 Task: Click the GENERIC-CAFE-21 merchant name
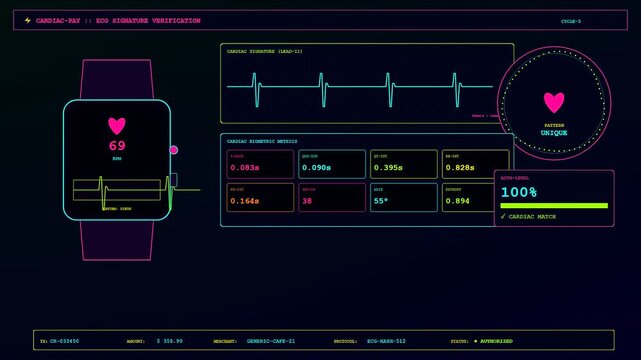pyautogui.click(x=271, y=341)
